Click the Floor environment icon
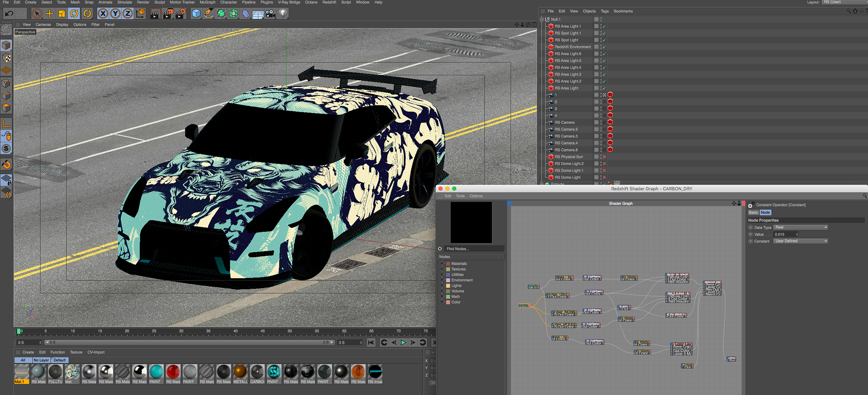 pos(258,14)
